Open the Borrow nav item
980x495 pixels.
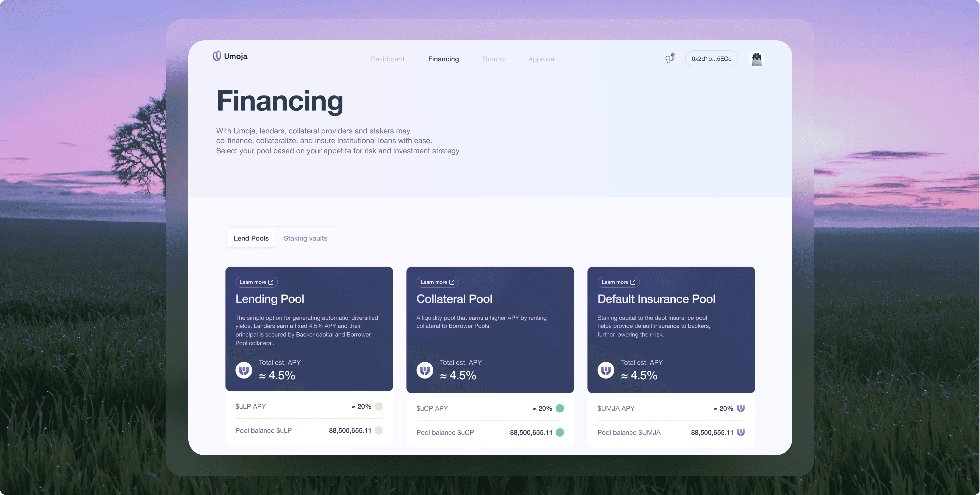(493, 59)
